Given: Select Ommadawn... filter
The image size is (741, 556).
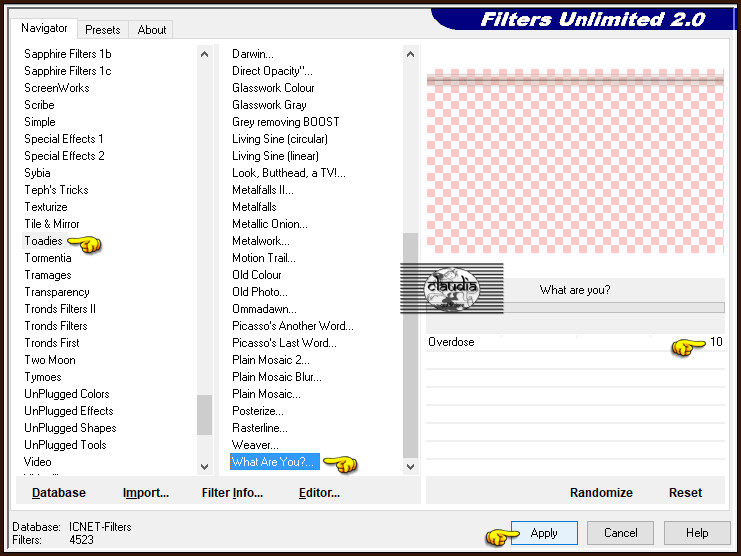Looking at the screenshot, I should pos(264,309).
